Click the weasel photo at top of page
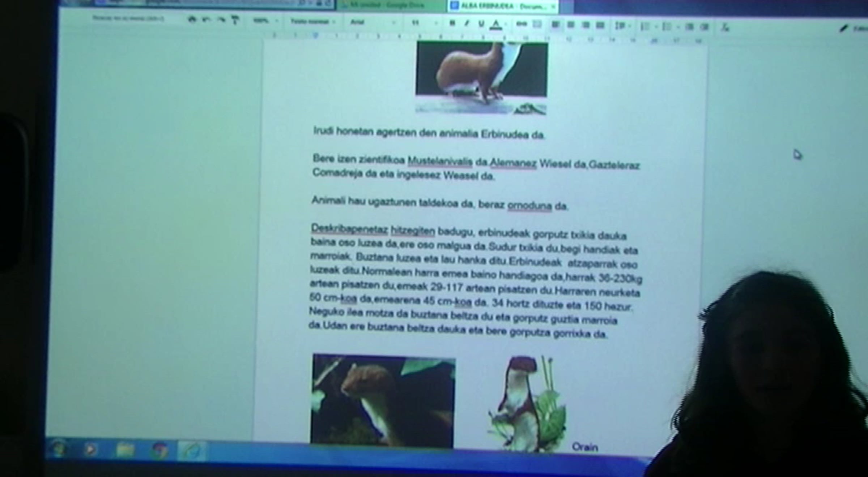 pyautogui.click(x=481, y=78)
